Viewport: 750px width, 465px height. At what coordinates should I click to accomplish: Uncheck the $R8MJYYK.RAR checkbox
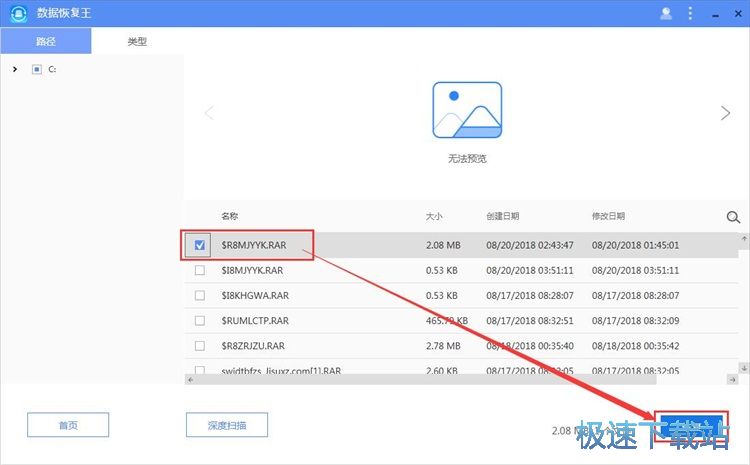199,245
